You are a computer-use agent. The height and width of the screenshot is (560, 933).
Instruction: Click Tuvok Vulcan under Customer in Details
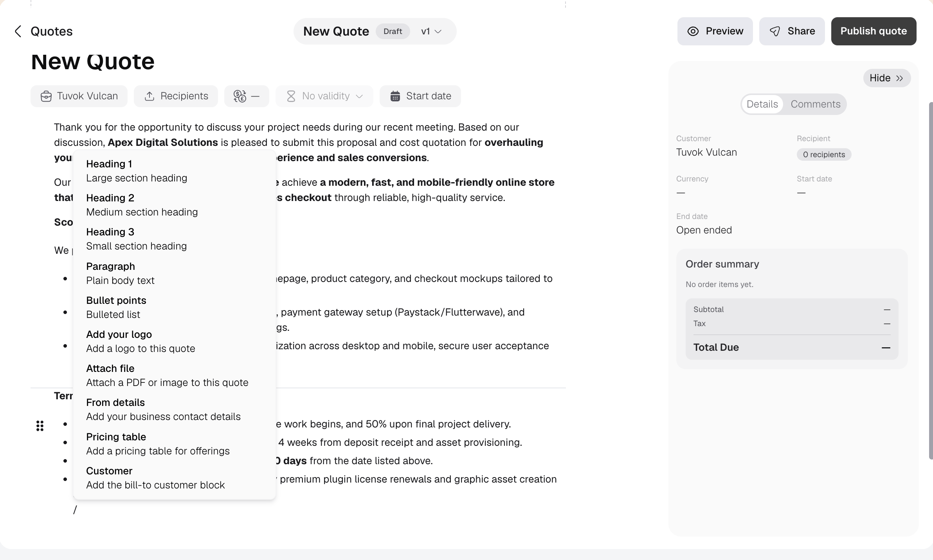(706, 152)
